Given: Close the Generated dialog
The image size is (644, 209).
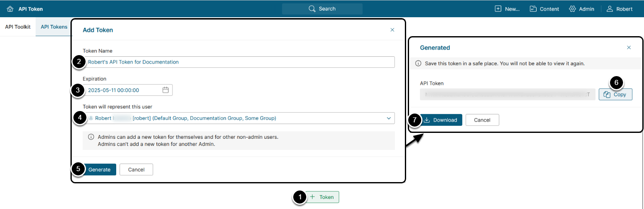Looking at the screenshot, I should point(628,48).
